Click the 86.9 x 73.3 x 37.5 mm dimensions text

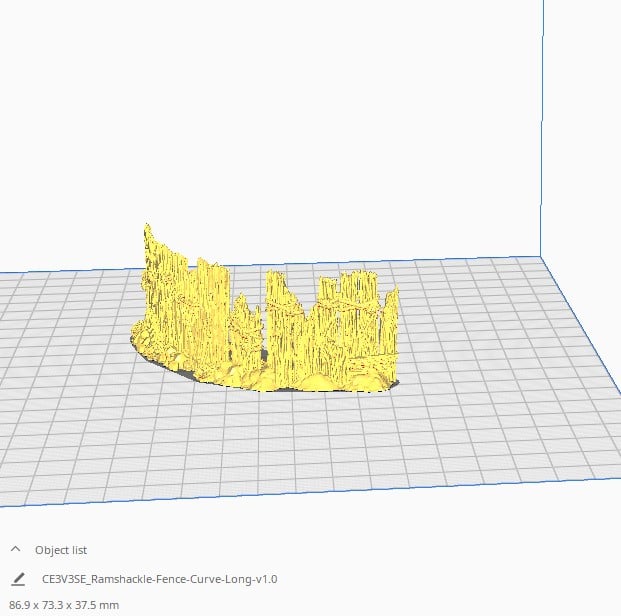pos(64,605)
